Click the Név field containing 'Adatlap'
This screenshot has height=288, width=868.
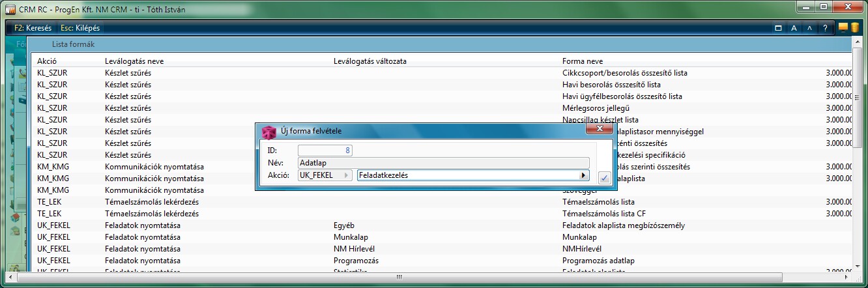pyautogui.click(x=443, y=163)
